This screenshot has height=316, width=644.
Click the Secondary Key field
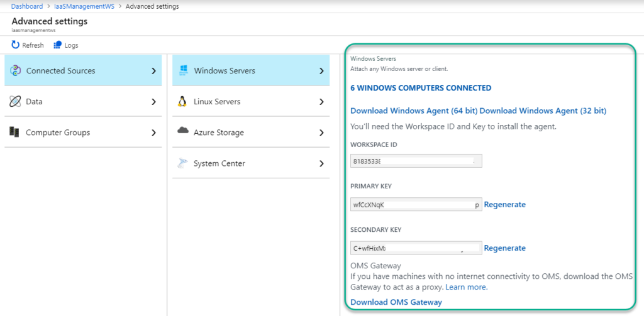point(416,248)
